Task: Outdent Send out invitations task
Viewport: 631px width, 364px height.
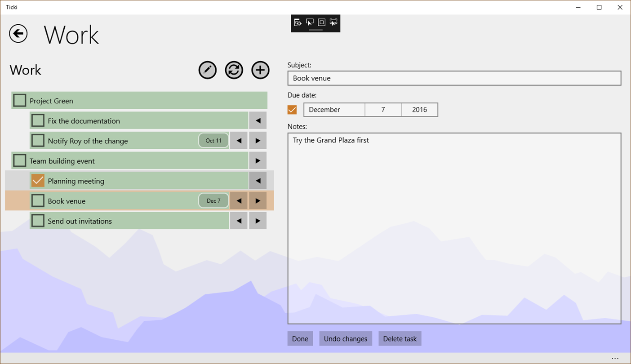Action: (239, 221)
